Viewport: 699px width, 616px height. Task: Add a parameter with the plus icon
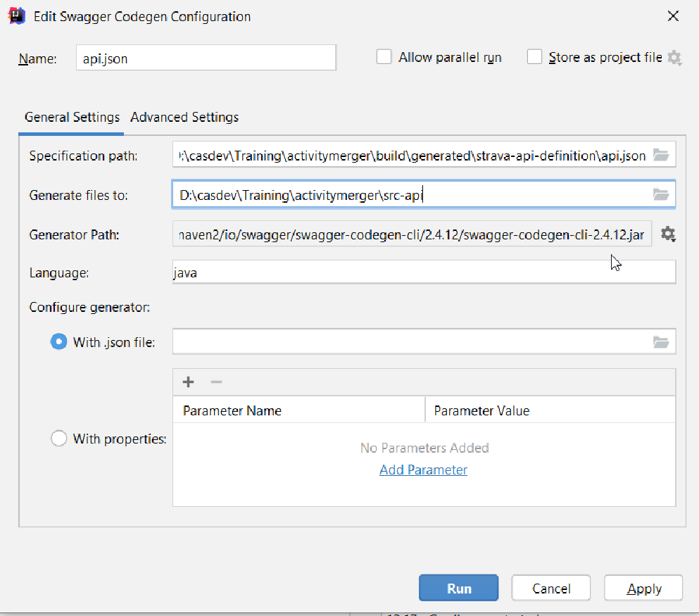point(188,382)
